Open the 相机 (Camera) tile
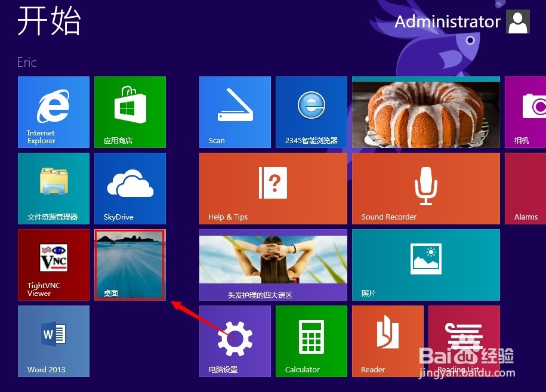 point(528,112)
